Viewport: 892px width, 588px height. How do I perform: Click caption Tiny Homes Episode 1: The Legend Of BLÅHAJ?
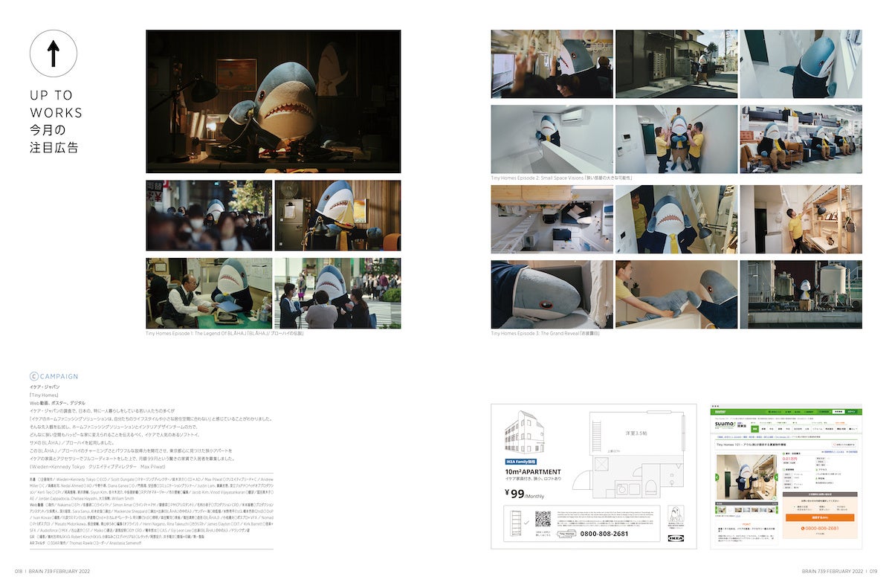224,334
